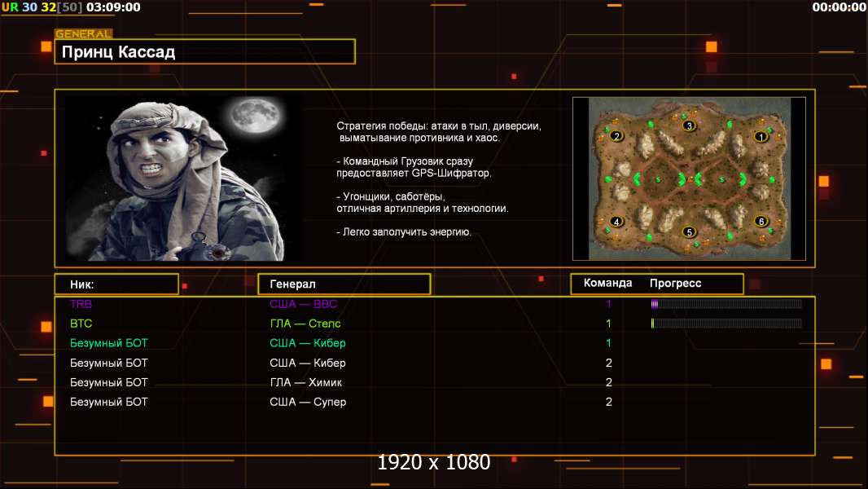Click TRB's purple loading progress bar
The height and width of the screenshot is (489, 868).
click(x=726, y=303)
